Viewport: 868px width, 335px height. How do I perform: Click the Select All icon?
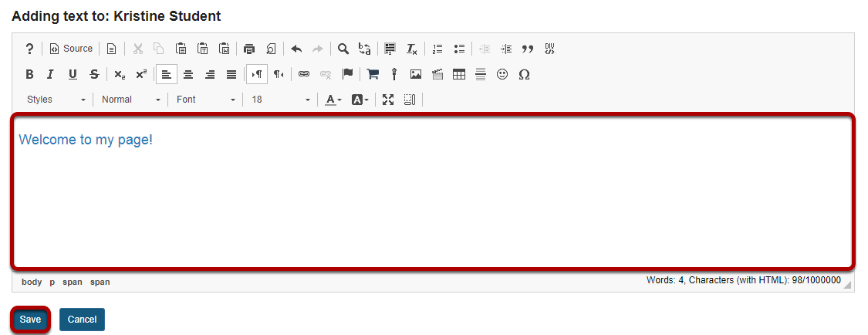point(390,49)
